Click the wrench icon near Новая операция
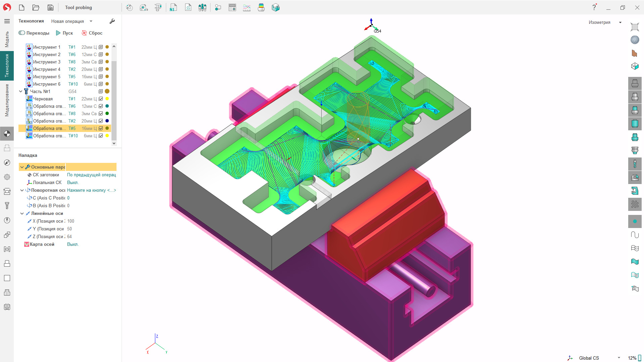Screen dimensions: 644x362 [x=112, y=21]
